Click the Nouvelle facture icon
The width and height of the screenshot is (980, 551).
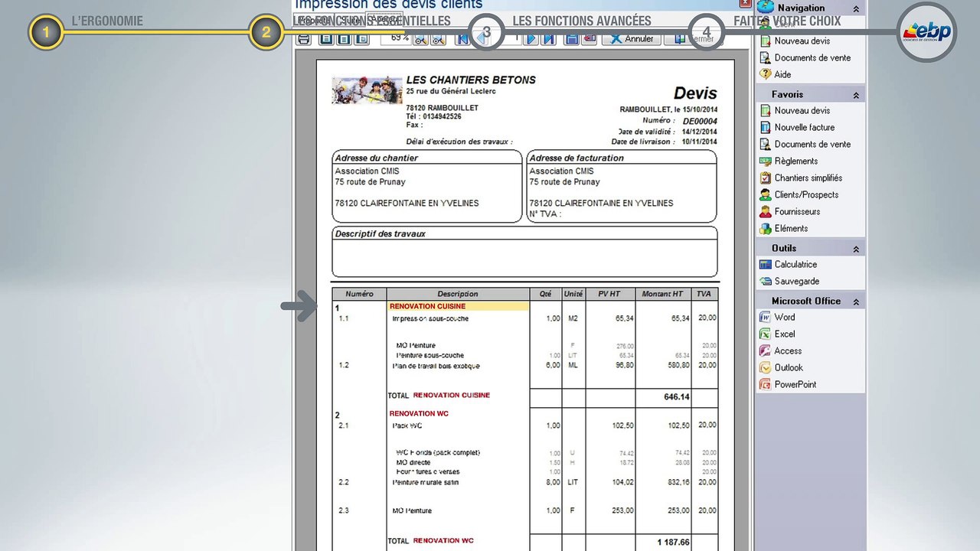tap(765, 127)
